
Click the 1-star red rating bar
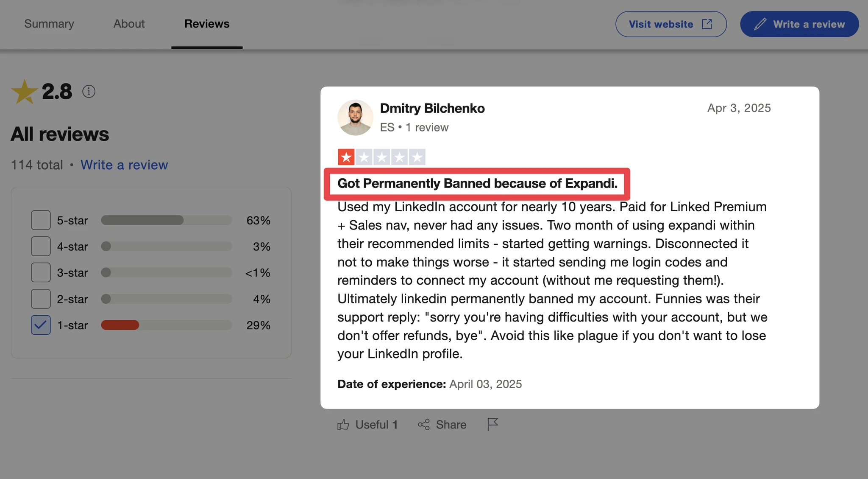click(167, 325)
